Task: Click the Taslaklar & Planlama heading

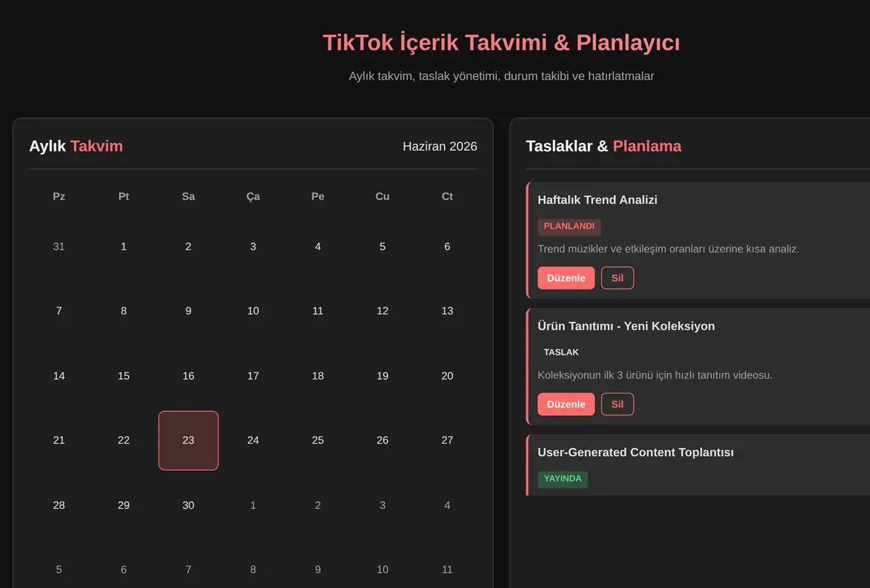Action: click(x=604, y=146)
